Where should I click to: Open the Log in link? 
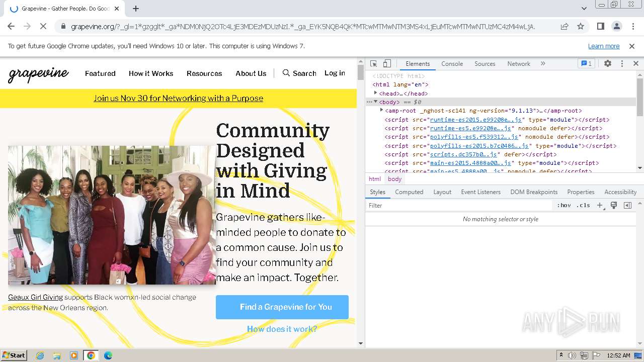(x=335, y=73)
